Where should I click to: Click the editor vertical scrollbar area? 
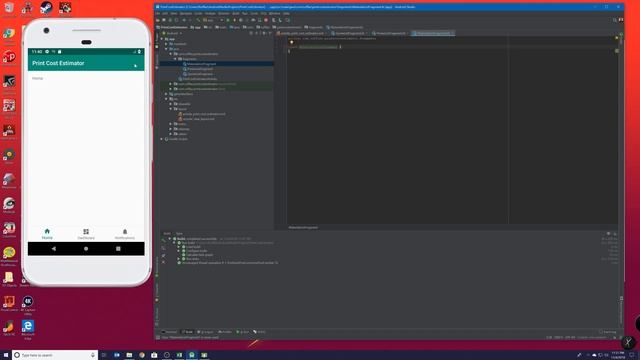[x=617, y=131]
